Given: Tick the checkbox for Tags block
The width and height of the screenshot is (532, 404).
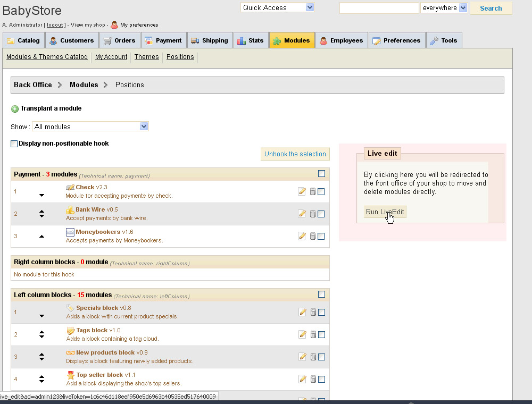Looking at the screenshot, I should click(321, 334).
